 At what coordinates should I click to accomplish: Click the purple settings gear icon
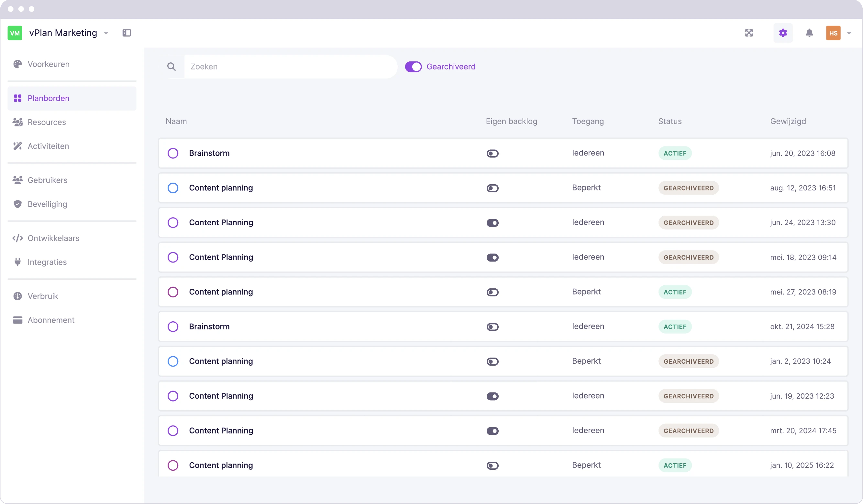pyautogui.click(x=783, y=33)
